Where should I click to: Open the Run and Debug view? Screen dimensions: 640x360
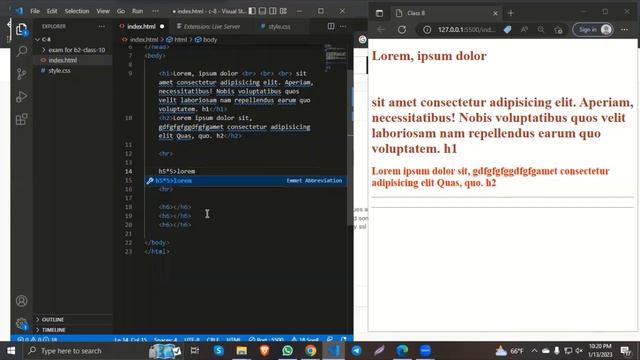[22, 97]
